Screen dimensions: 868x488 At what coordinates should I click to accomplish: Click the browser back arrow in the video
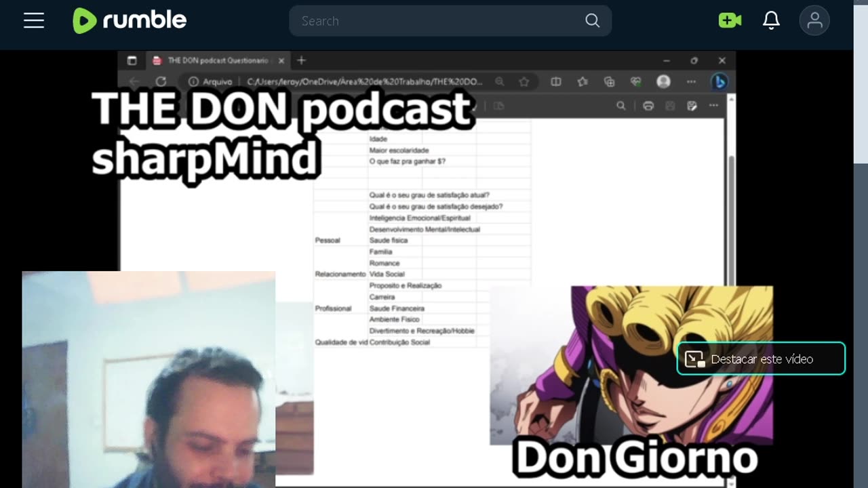pos(134,81)
